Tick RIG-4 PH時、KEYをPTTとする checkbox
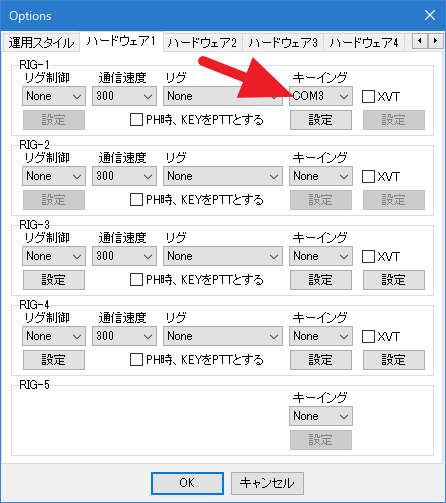 click(x=136, y=360)
